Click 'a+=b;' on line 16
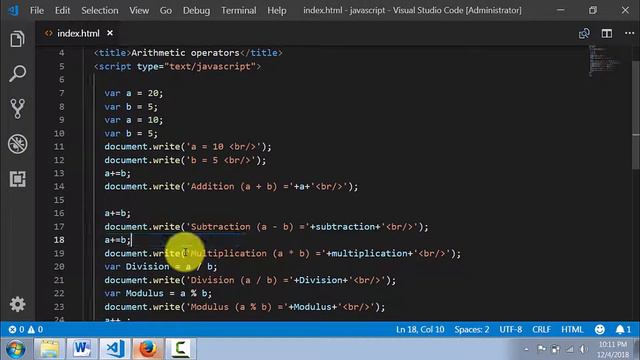The width and height of the screenshot is (640, 360). 118,213
